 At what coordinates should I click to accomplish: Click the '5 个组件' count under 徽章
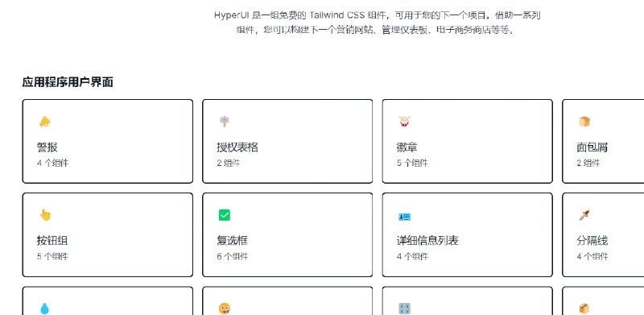pos(412,163)
